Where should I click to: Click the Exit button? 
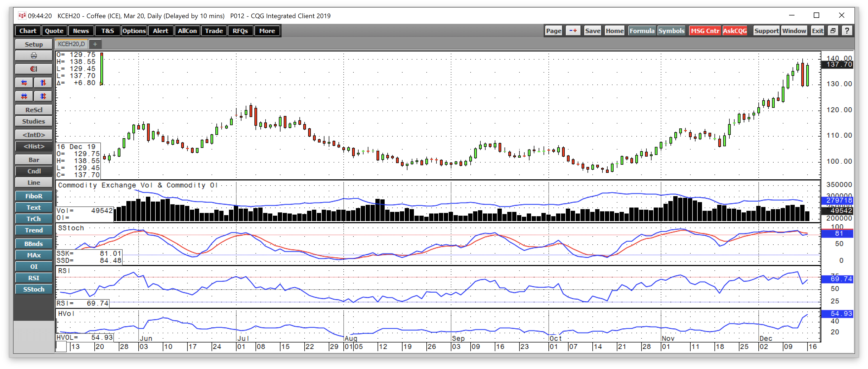click(x=818, y=31)
